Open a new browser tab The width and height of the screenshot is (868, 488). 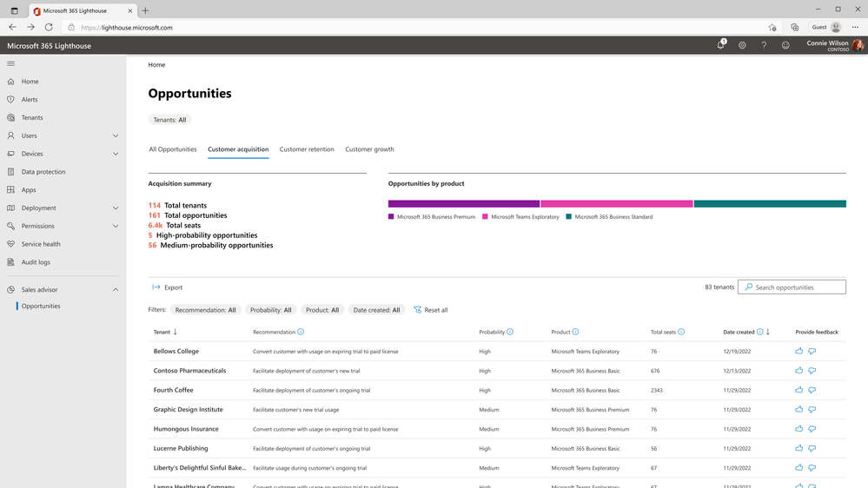pyautogui.click(x=146, y=10)
